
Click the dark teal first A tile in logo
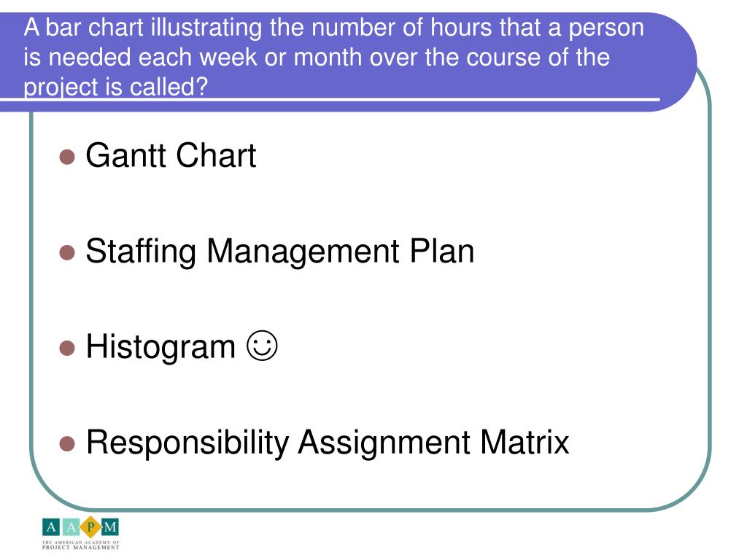tap(51, 526)
